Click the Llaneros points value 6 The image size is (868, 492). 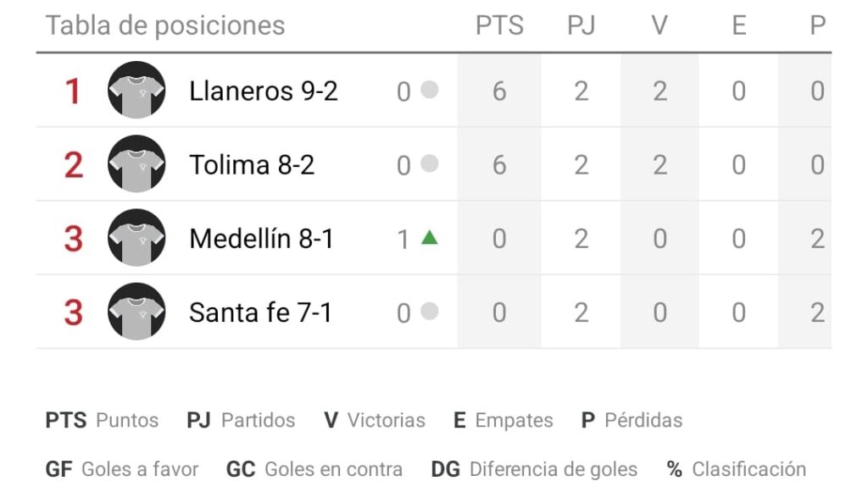(499, 91)
